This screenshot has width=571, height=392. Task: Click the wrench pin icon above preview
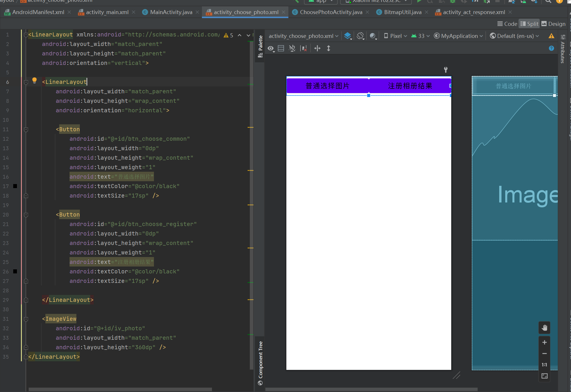(x=446, y=69)
